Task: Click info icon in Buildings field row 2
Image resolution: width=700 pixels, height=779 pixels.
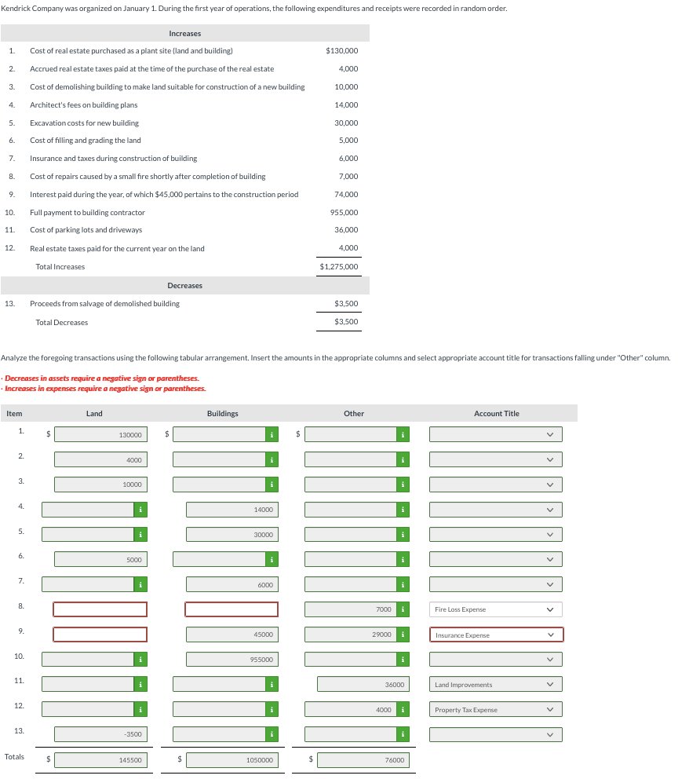Action: point(272,459)
